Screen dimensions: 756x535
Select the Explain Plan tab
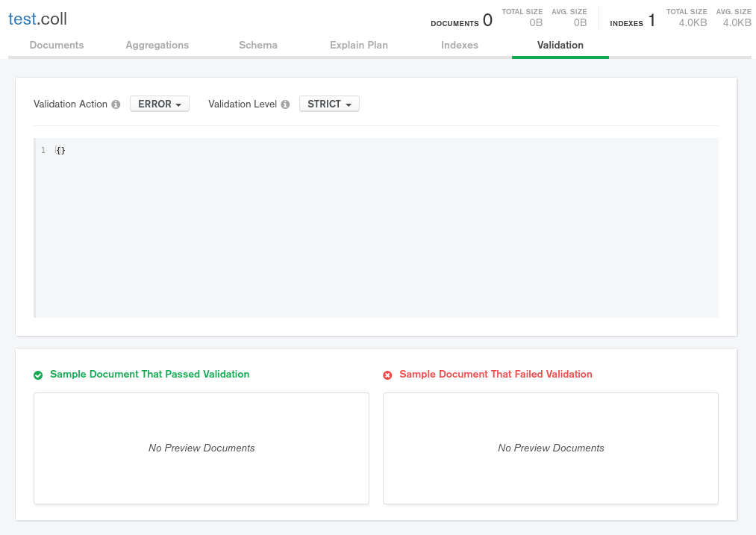point(359,45)
